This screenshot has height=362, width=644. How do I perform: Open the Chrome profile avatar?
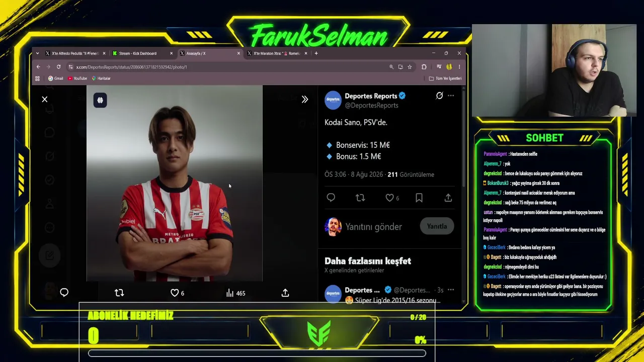coord(449,67)
